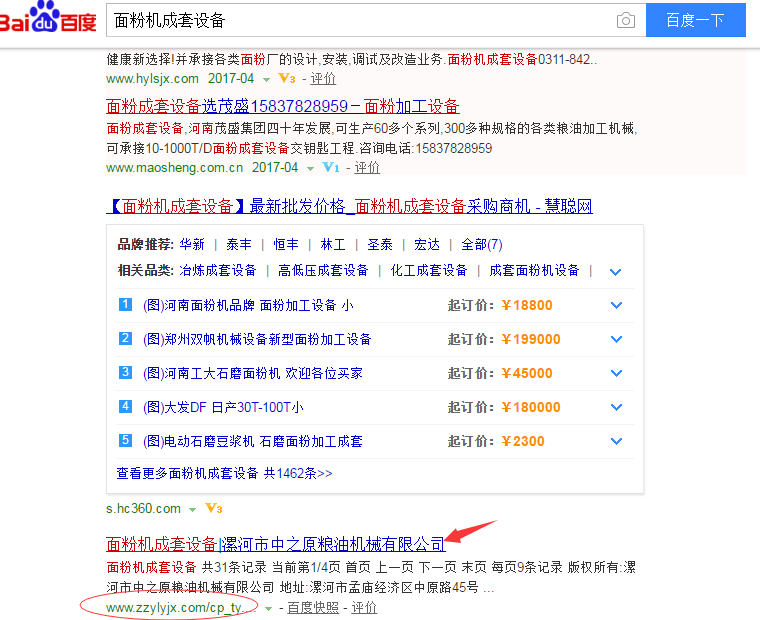760x620 pixels.
Task: Select brand 宏达
Action: point(427,244)
